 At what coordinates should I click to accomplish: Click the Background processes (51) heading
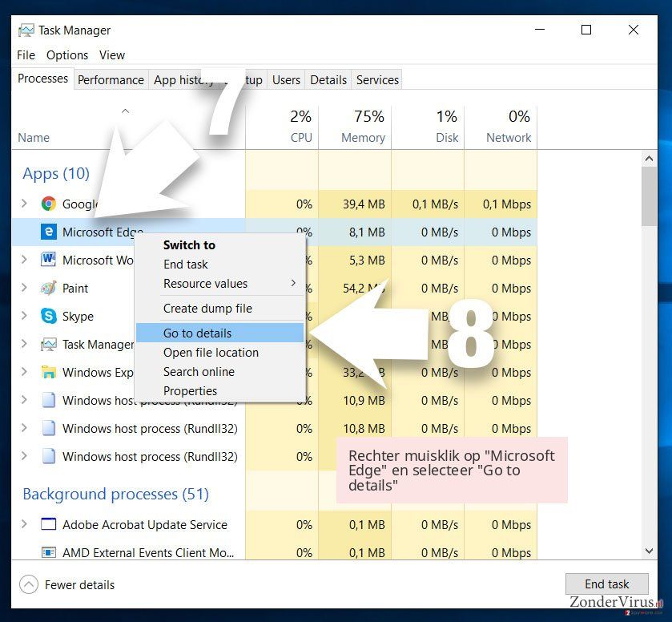(x=115, y=495)
